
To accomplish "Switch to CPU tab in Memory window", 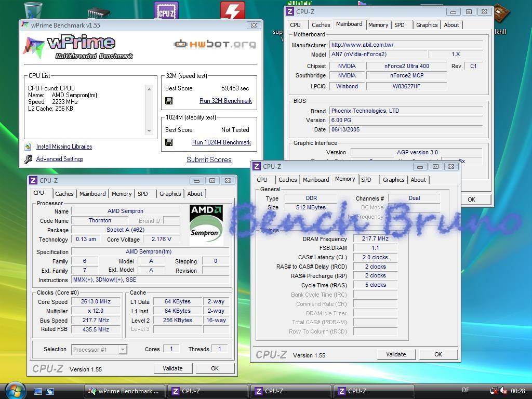I will coord(262,179).
